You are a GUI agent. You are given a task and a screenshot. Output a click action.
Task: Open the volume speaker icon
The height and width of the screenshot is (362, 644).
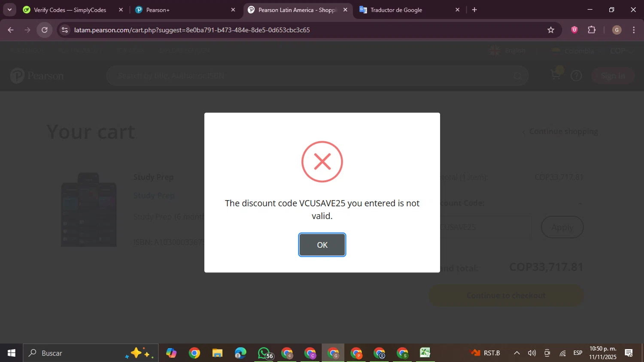click(x=532, y=353)
